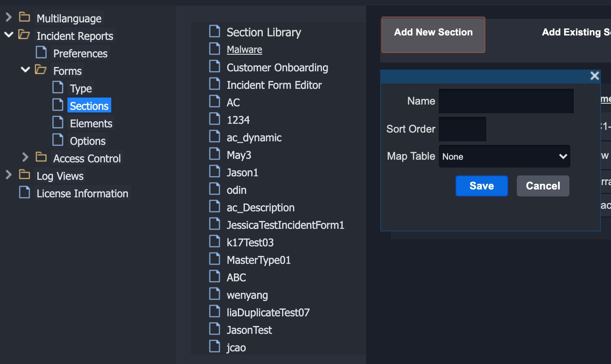The image size is (611, 364).
Task: Select Sections in the Forms tree
Action: coord(89,106)
